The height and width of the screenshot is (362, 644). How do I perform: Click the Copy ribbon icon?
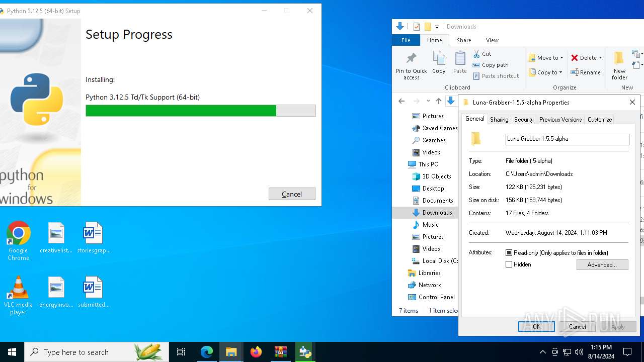pos(439,59)
